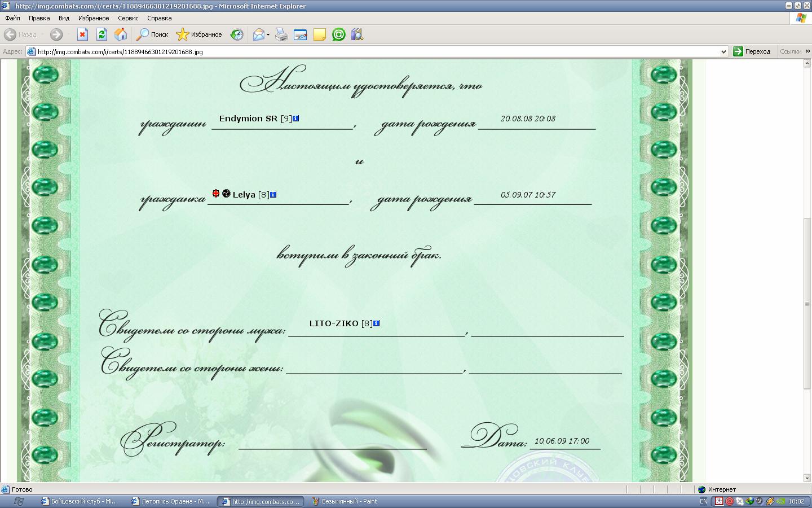Click the system clock 18:02

point(796,501)
